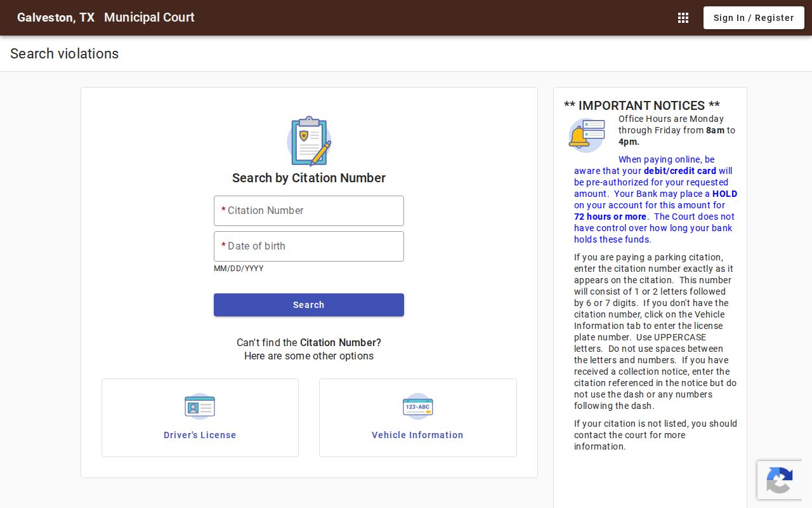The height and width of the screenshot is (508, 812).
Task: Click the MM/DD/YYYY hint text
Action: 239,269
